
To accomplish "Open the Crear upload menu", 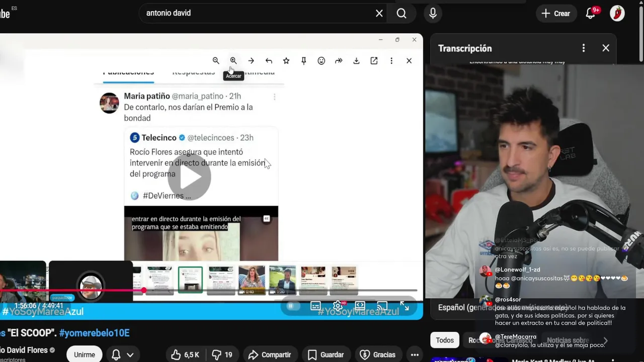I will pyautogui.click(x=556, y=14).
